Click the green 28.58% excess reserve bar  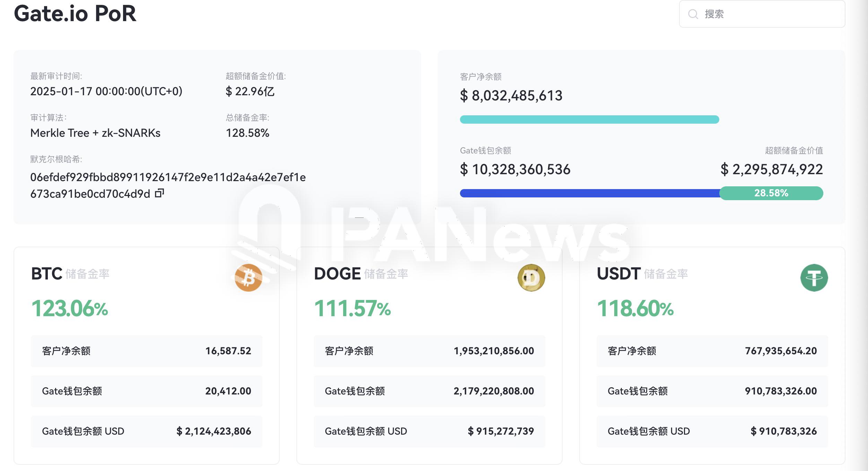click(x=771, y=193)
